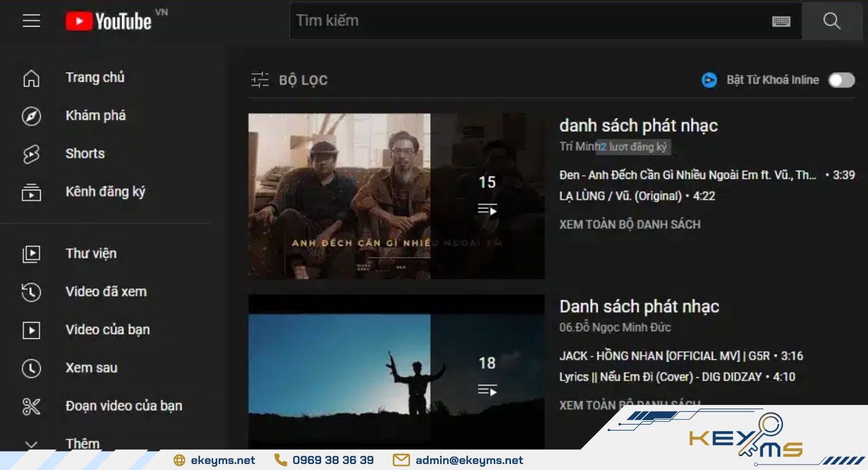Open the 'danh sách phát nhạc' title by Trí Minh
868x470 pixels.
pyautogui.click(x=639, y=126)
